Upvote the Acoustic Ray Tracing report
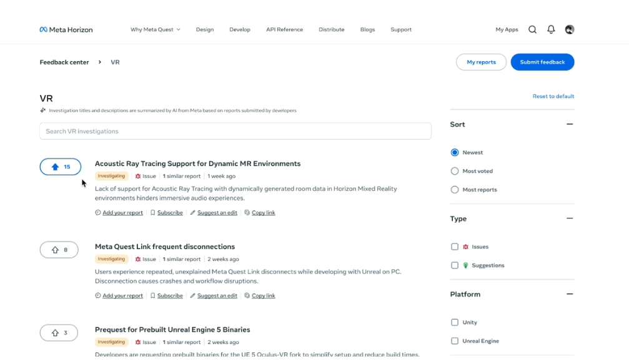Screen dimensions: 629x364 click(x=60, y=167)
